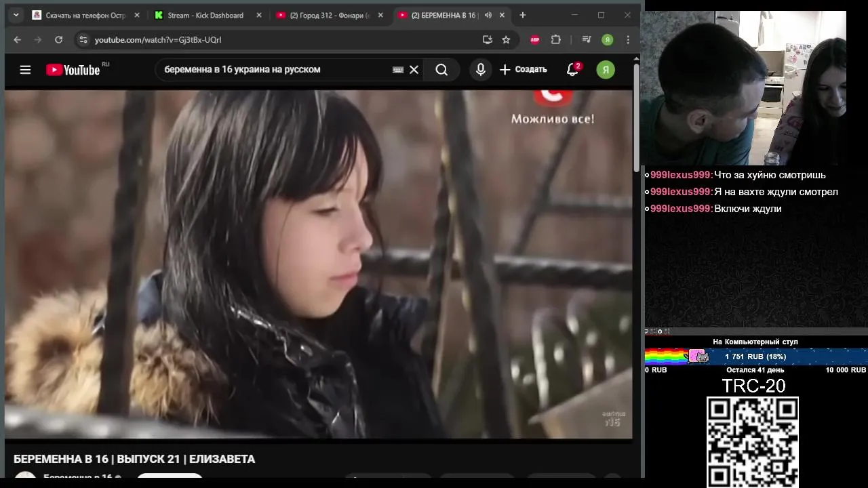Go forward in browser history
The image size is (868, 488).
38,40
